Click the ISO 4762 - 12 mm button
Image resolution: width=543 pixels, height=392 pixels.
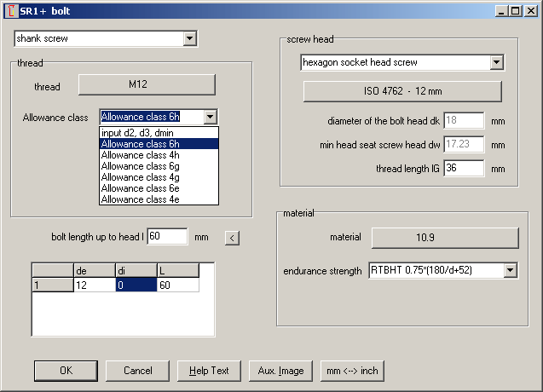click(x=402, y=91)
